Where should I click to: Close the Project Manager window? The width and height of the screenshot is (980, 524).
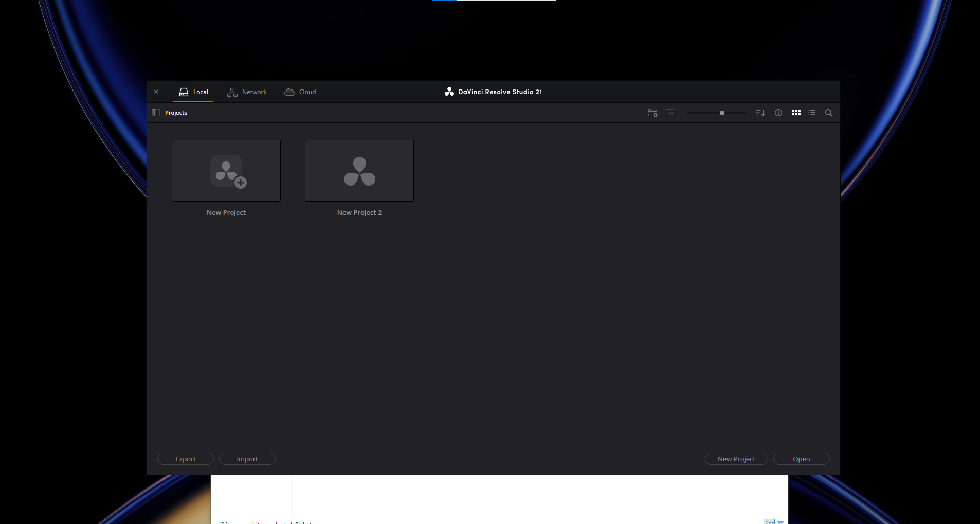[x=156, y=92]
